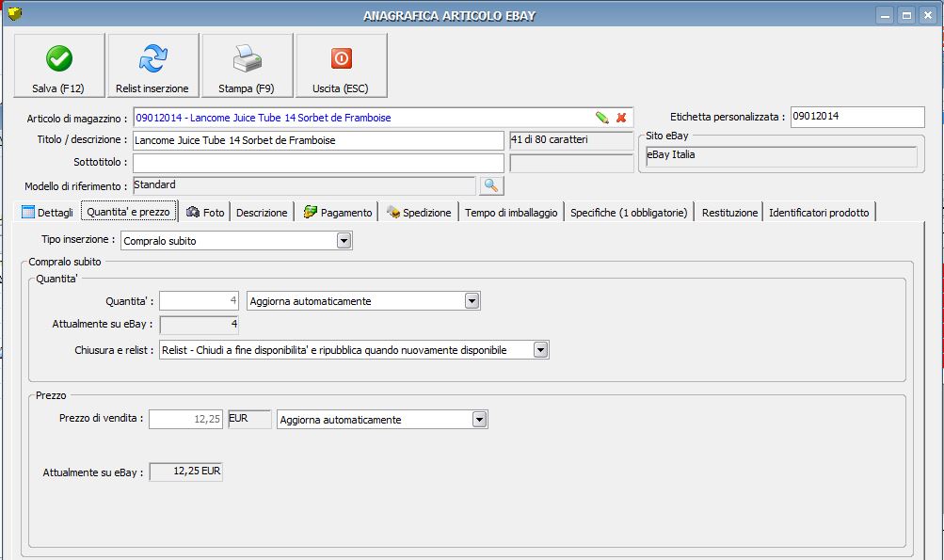The width and height of the screenshot is (944, 560).
Task: Click the Stampa (F9) printer button
Action: tap(248, 65)
